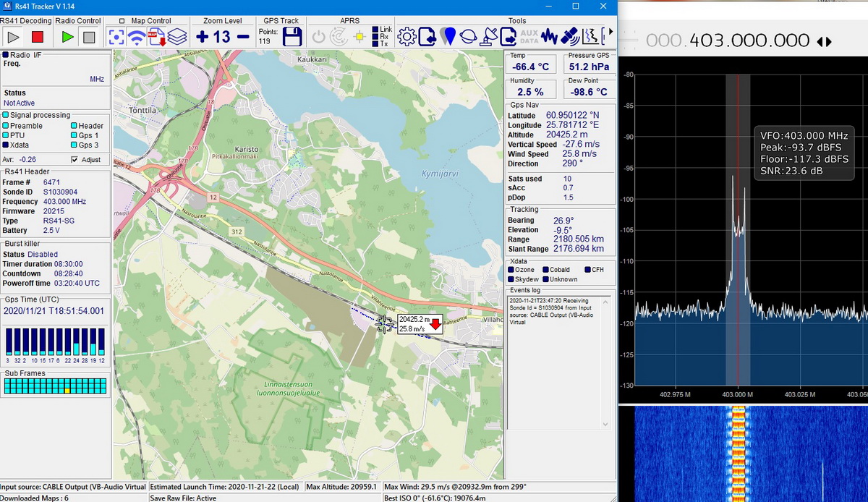Start Radio Control with green play button
868x502 pixels.
point(67,37)
